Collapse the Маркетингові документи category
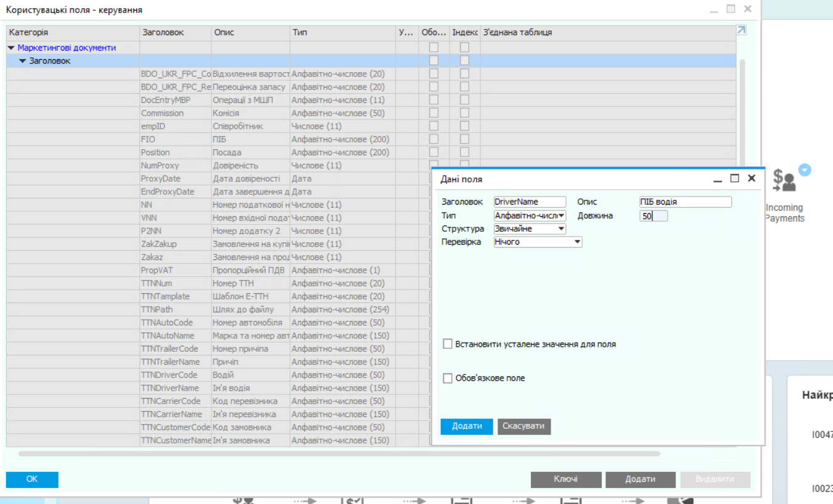 [x=11, y=48]
